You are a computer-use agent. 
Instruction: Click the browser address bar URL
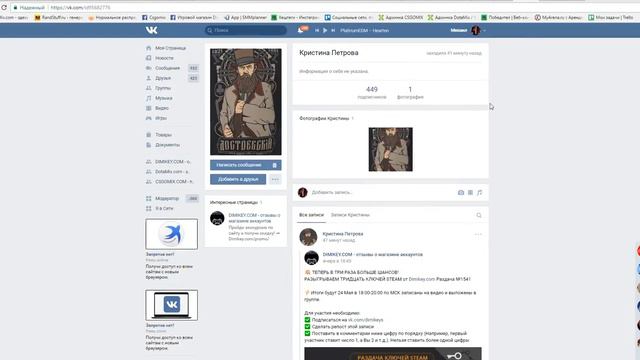click(80, 7)
